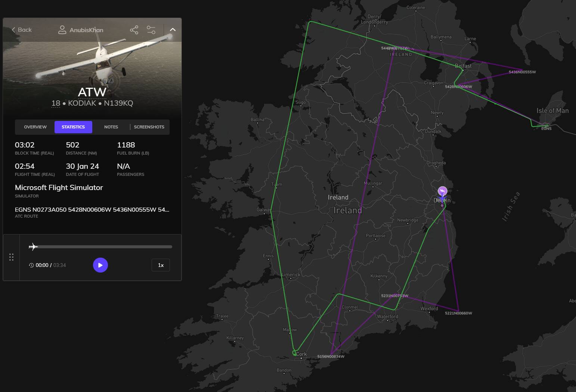
Task: View the Screenshots tab
Action: (x=149, y=127)
